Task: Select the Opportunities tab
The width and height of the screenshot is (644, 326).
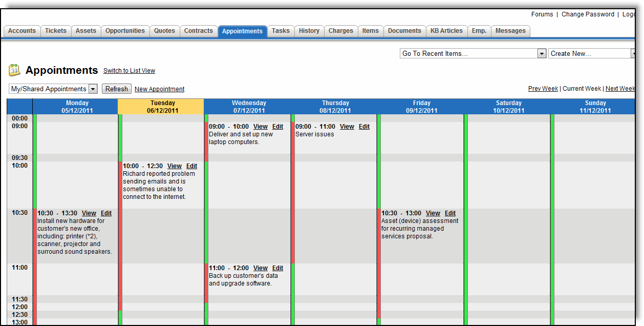Action: (125, 31)
